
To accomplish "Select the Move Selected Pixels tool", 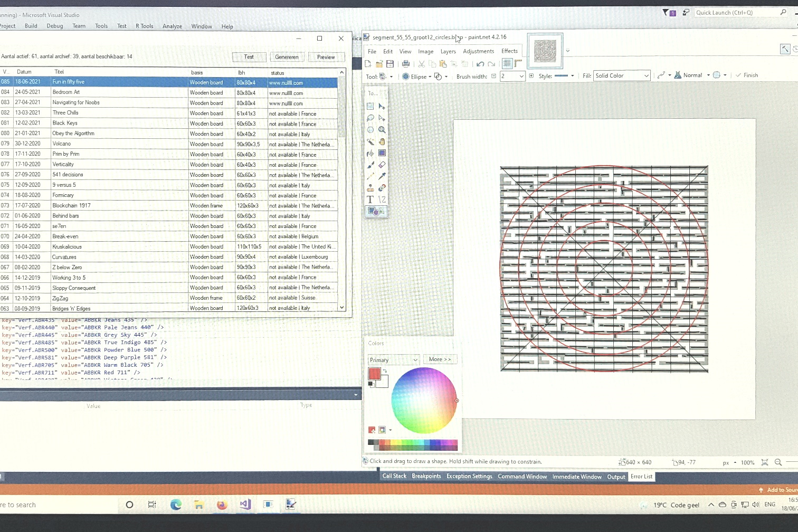I will click(x=382, y=106).
